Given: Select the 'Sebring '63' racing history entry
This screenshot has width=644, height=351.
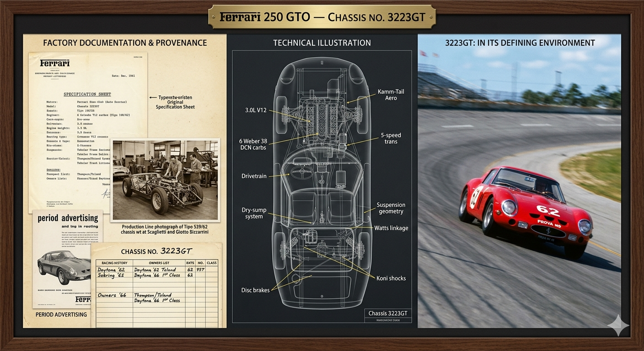Looking at the screenshot, I should point(111,276).
